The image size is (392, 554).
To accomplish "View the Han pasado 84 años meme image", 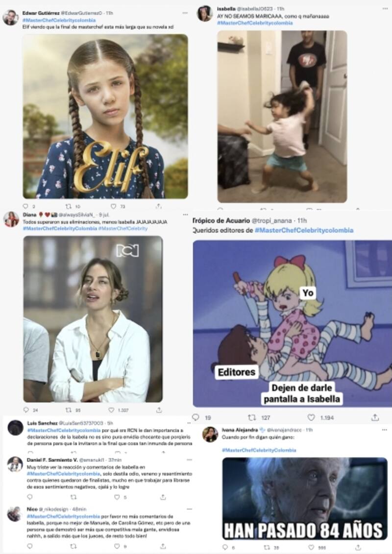I will 305,499.
